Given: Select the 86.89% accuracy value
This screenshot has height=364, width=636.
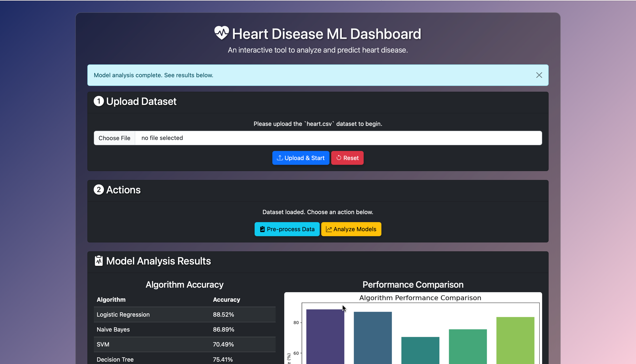Looking at the screenshot, I should (x=223, y=329).
